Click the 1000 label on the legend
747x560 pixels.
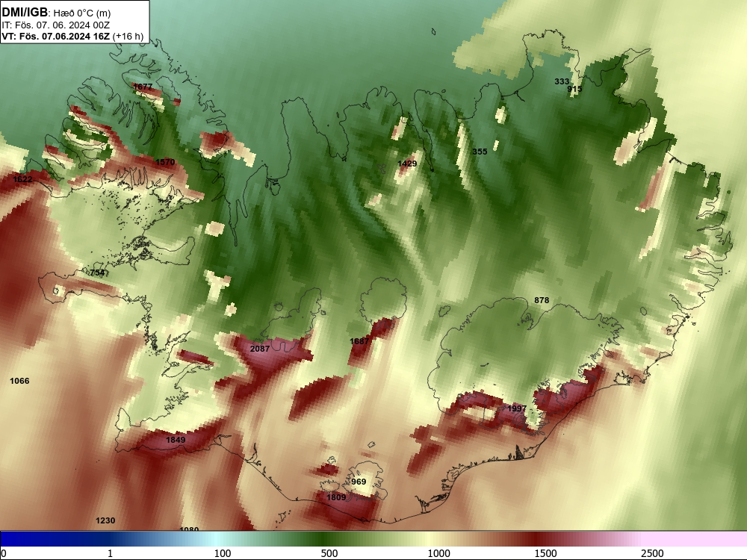pyautogui.click(x=438, y=553)
